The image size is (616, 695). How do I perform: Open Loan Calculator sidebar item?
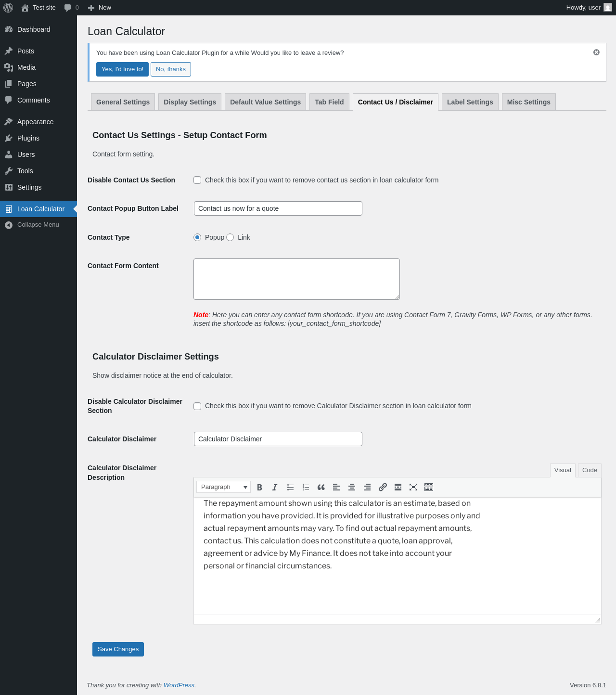tap(38, 209)
